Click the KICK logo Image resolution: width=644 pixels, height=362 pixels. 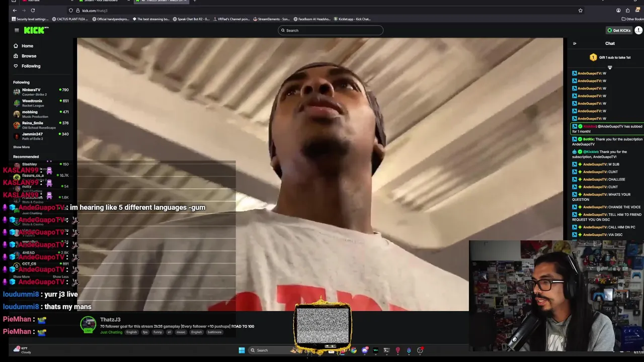pyautogui.click(x=36, y=30)
